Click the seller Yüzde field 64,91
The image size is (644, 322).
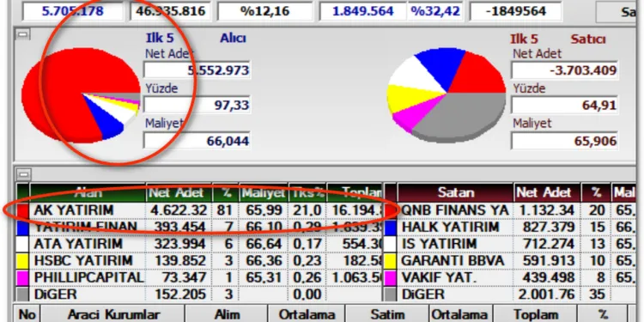click(564, 105)
